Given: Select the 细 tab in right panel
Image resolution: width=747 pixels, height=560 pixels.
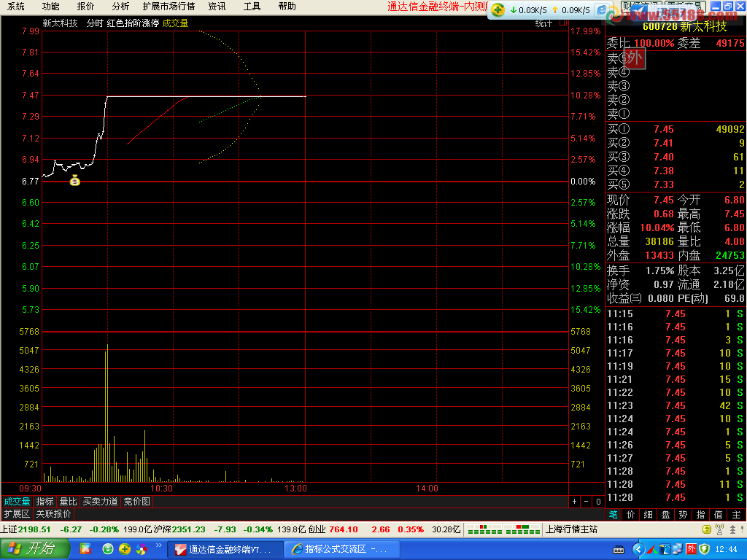Looking at the screenshot, I should (648, 514).
